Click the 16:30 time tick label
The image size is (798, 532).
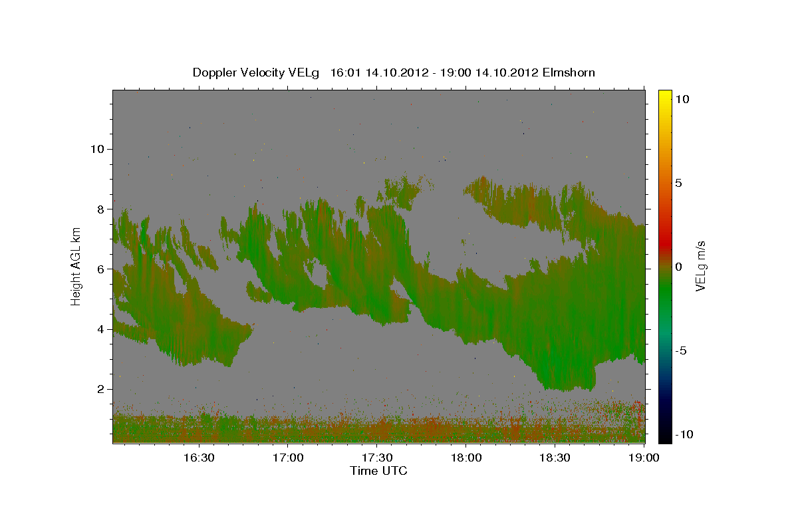(x=199, y=458)
